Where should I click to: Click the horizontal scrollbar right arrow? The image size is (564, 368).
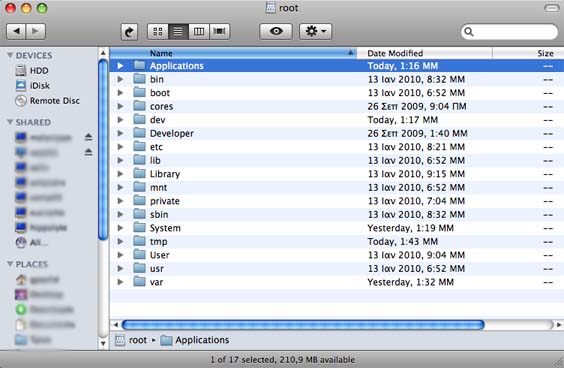[x=559, y=325]
